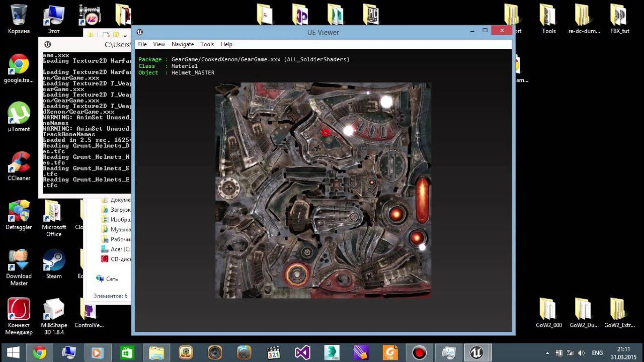Open the red record button app in taskbar

(x=419, y=352)
